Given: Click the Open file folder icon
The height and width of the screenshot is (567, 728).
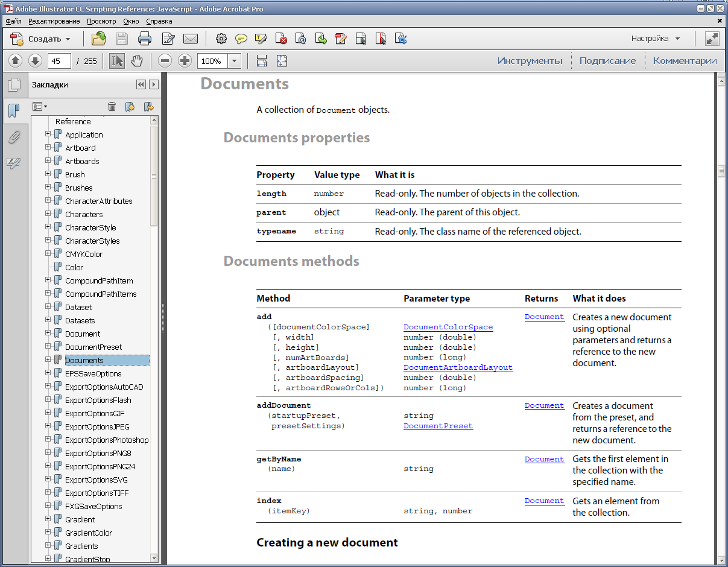Looking at the screenshot, I should [x=98, y=39].
